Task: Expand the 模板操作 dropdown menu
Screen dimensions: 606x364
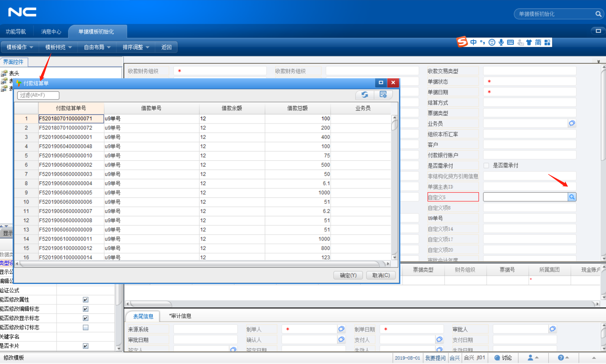Action: (19, 47)
